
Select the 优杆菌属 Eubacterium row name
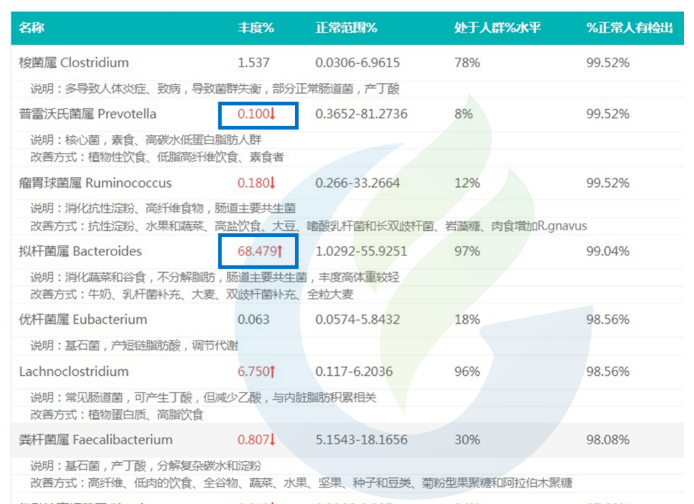point(83,320)
